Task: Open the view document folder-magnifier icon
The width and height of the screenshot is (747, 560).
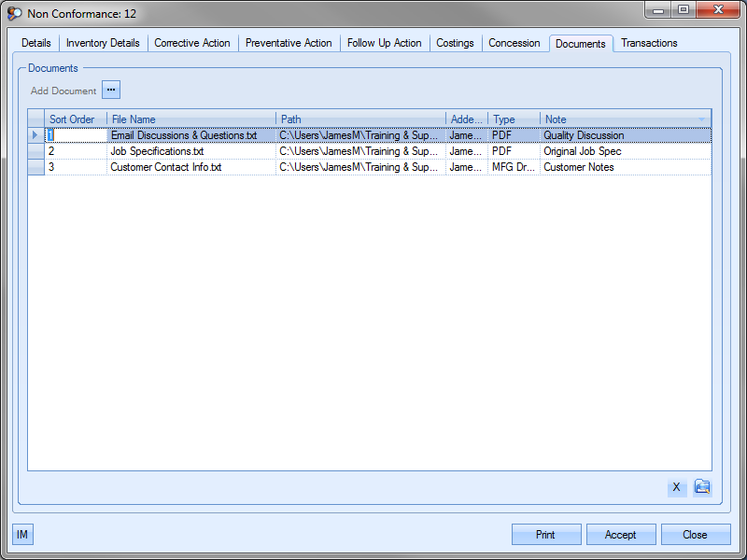Action: (702, 487)
